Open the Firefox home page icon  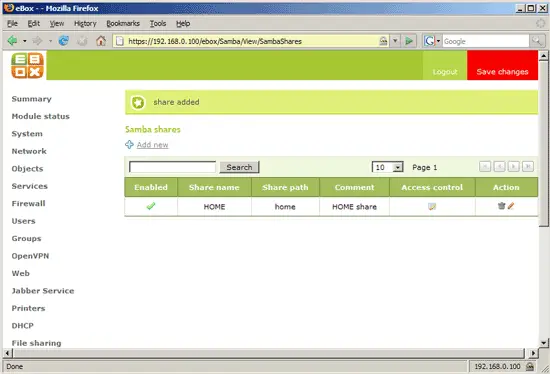[101, 41]
